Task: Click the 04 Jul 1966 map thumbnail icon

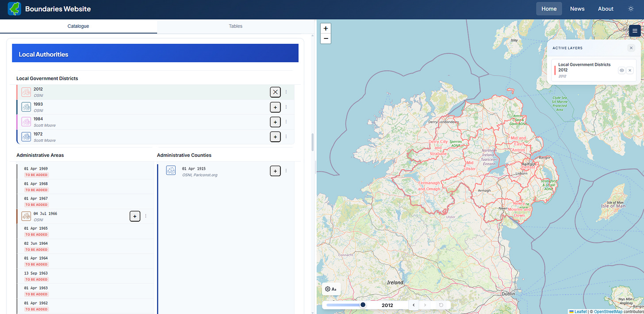Action: [x=26, y=216]
